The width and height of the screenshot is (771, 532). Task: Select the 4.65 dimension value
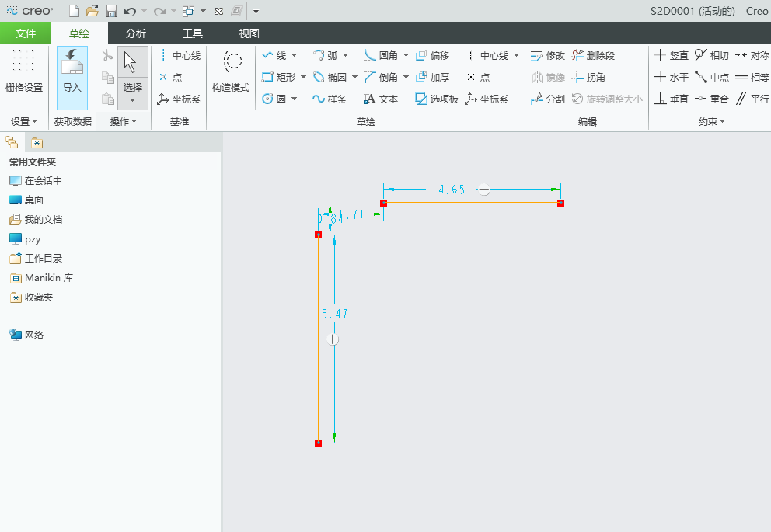[452, 190]
